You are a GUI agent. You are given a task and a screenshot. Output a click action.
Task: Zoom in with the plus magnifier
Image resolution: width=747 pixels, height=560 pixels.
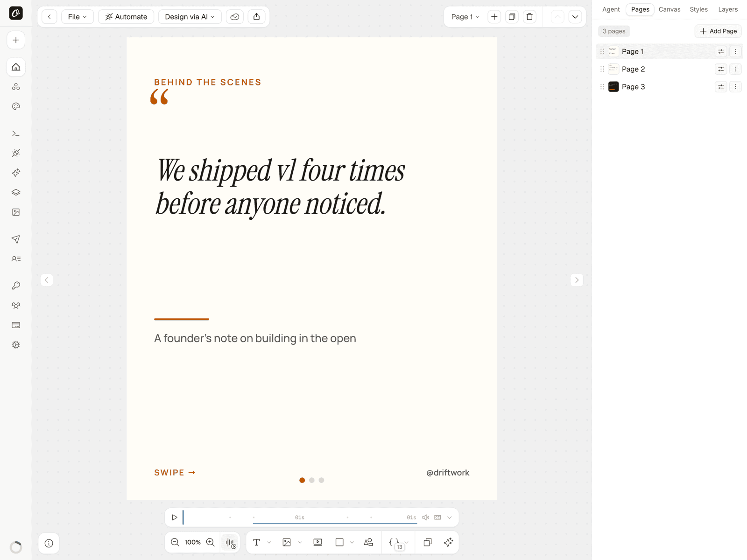pyautogui.click(x=211, y=542)
